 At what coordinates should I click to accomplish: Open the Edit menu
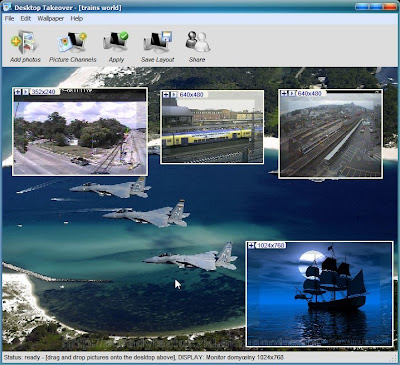(x=26, y=19)
